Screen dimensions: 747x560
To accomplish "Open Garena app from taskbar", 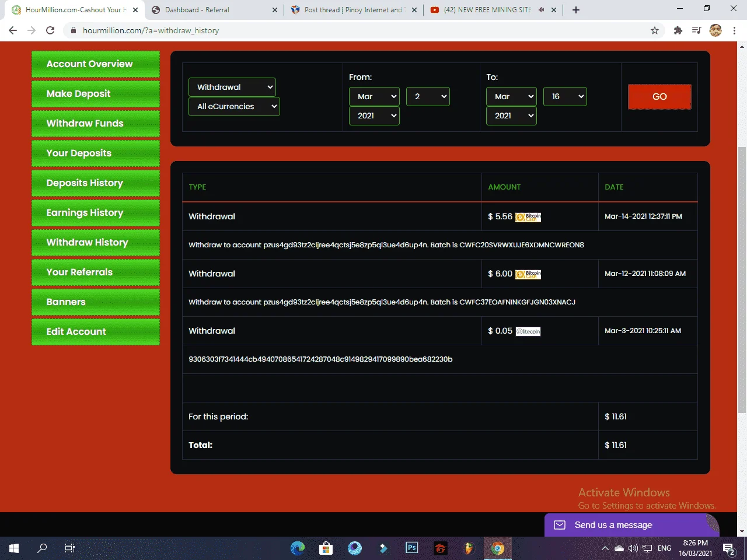I will coord(441,548).
